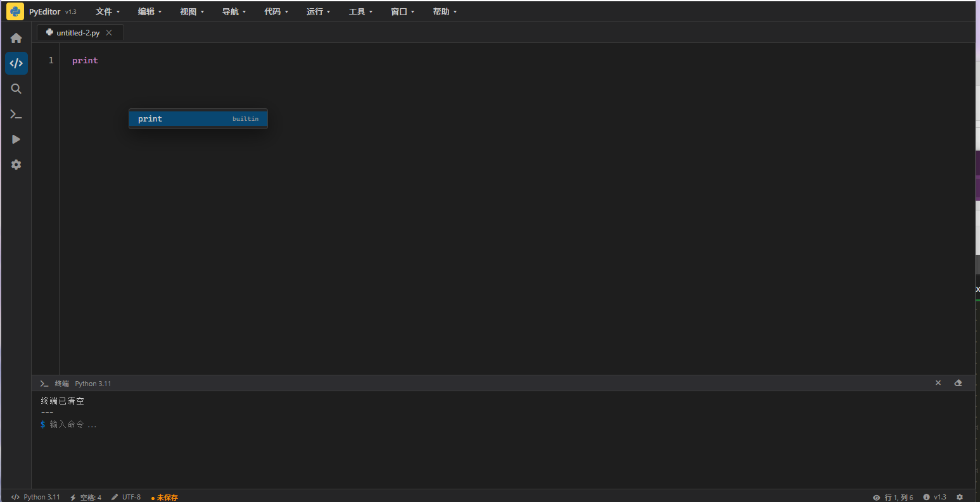The height and width of the screenshot is (502, 980).
Task: Click the status bar settings gear
Action: (x=960, y=497)
